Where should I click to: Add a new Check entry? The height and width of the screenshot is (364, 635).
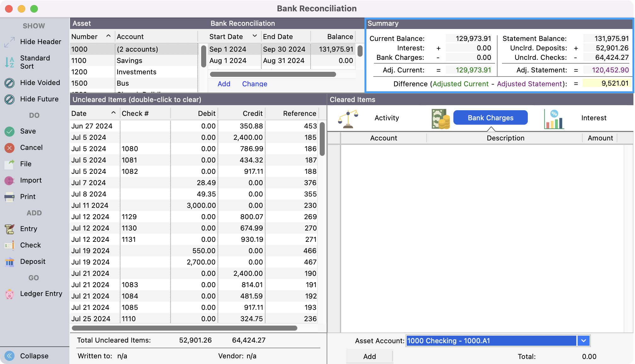pos(9,245)
